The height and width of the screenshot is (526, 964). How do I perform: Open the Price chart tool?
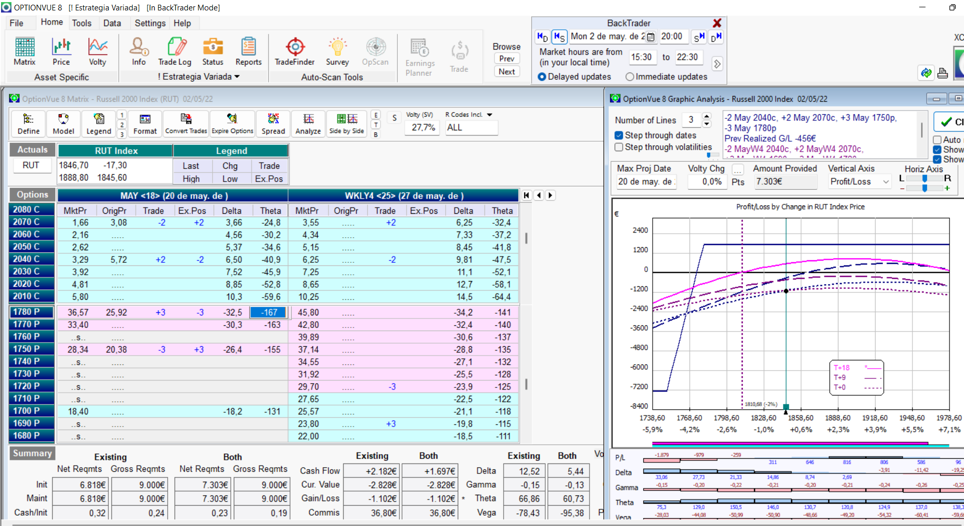tap(61, 51)
